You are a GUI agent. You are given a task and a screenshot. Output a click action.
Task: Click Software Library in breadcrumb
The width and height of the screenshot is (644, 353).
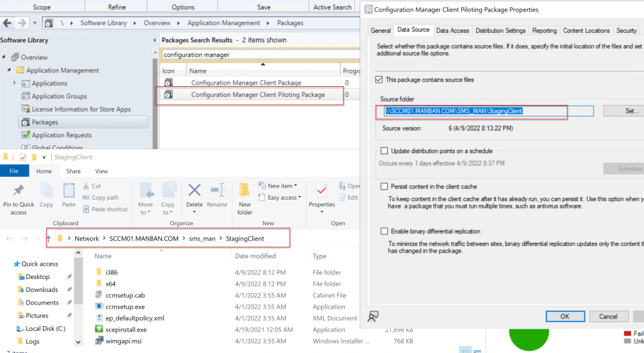tap(104, 23)
